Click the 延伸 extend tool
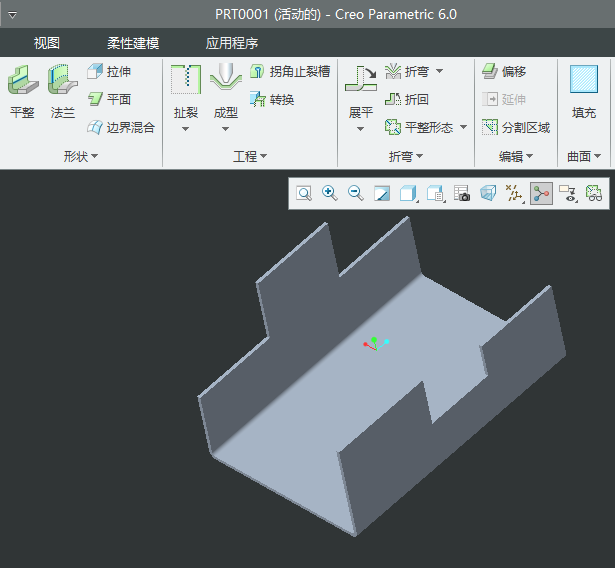The height and width of the screenshot is (568, 615). (504, 99)
